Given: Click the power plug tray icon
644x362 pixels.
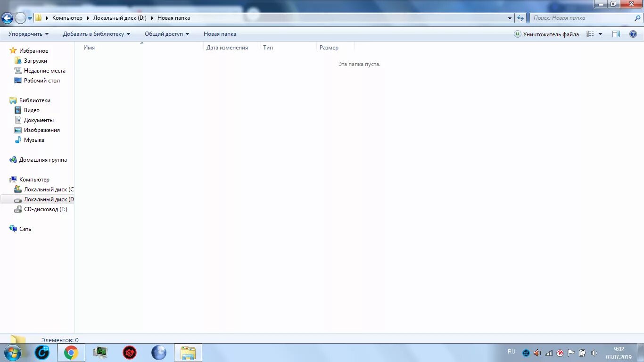Looking at the screenshot, I should (583, 353).
